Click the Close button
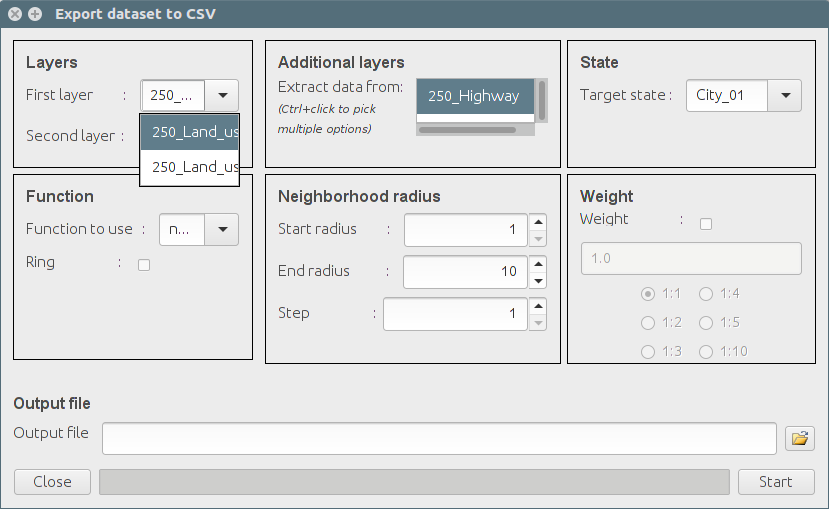 (x=52, y=482)
